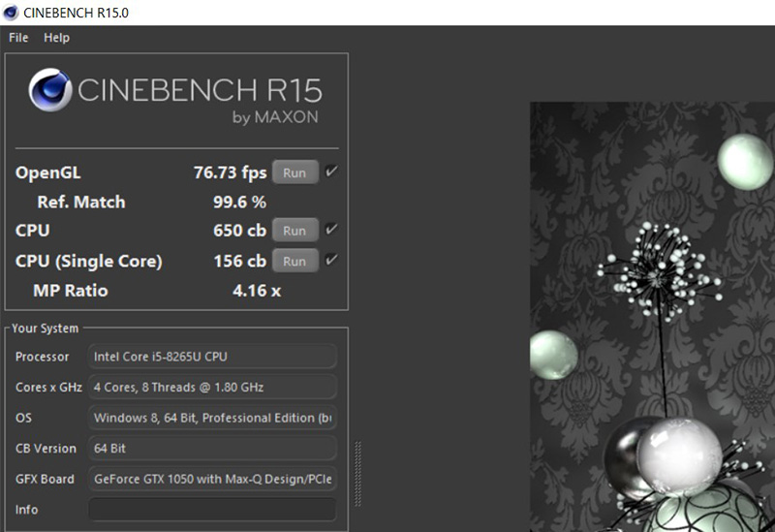Click the Cinebench title bar app icon

tap(11, 12)
